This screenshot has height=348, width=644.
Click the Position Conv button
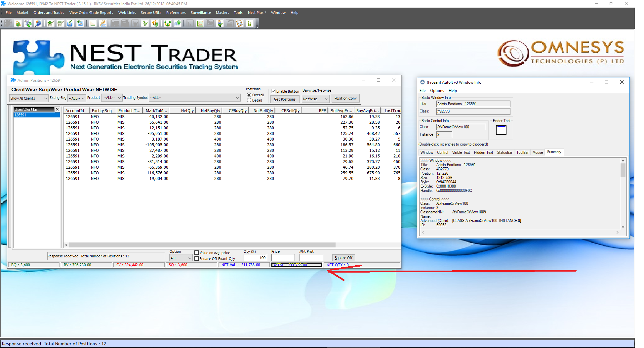click(x=345, y=98)
